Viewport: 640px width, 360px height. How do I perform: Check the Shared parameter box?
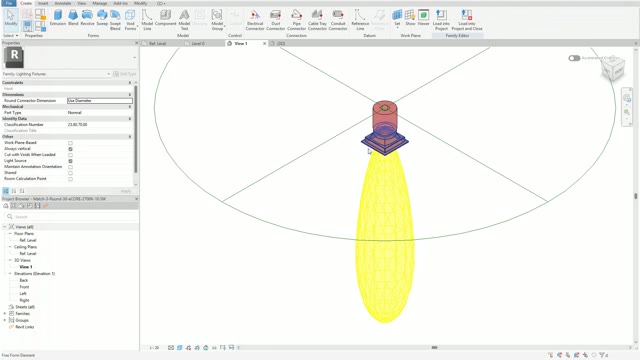[x=70, y=173]
